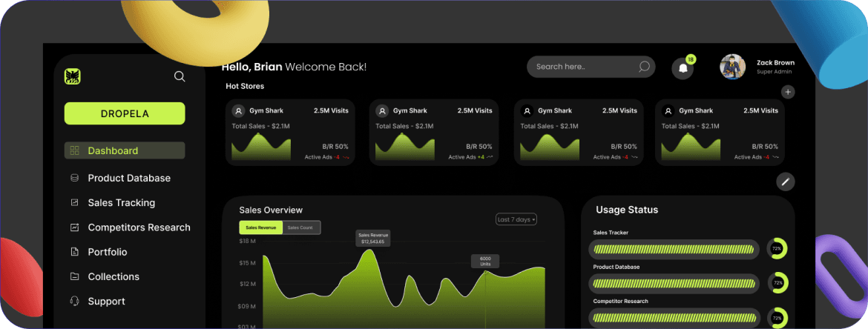Open Competitors Research section
The width and height of the screenshot is (868, 329).
click(139, 227)
